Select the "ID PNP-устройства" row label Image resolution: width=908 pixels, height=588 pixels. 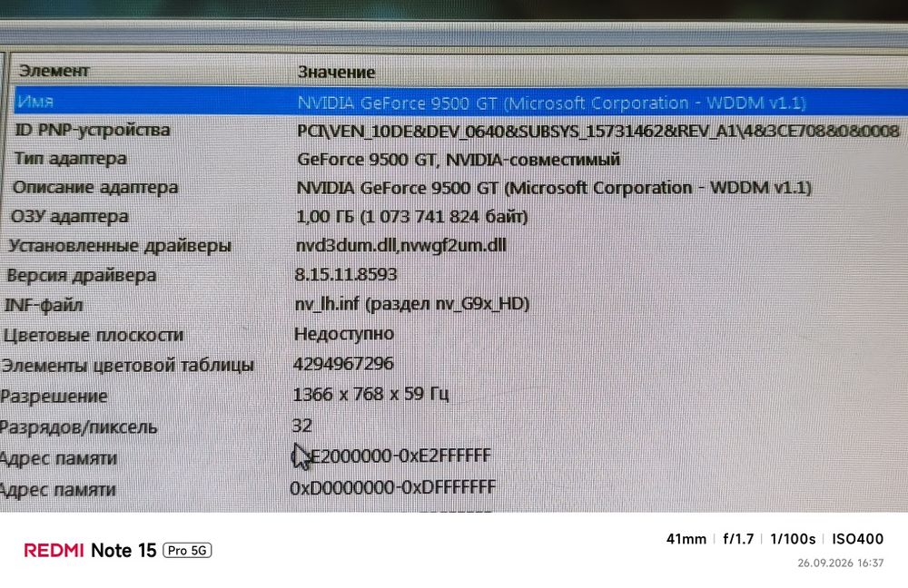(x=92, y=131)
